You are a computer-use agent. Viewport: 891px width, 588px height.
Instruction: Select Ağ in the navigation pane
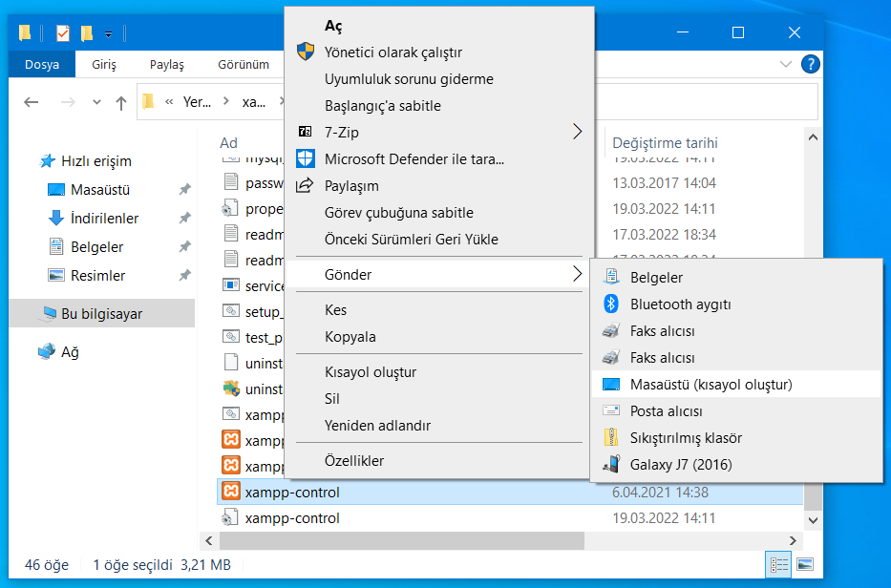pyautogui.click(x=70, y=352)
